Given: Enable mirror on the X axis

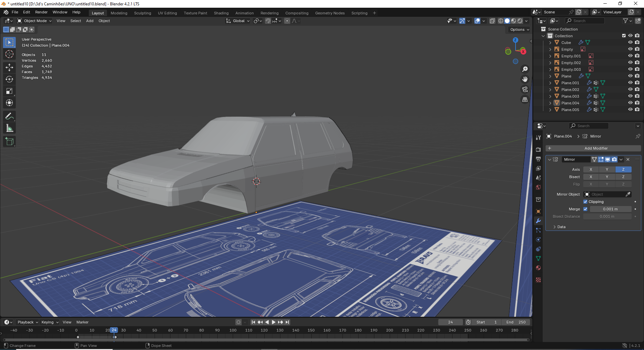Looking at the screenshot, I should (591, 169).
